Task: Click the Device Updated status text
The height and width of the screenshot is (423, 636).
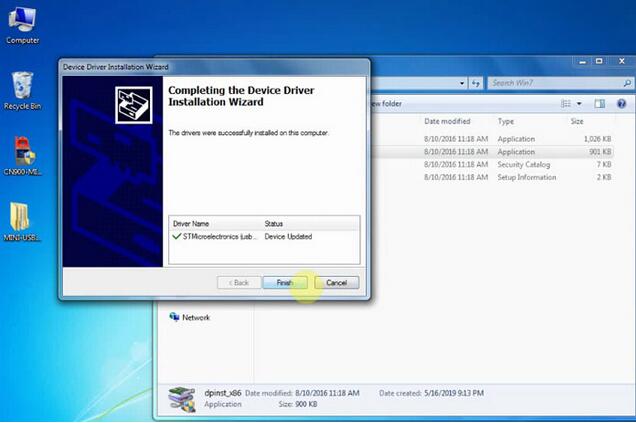Action: (288, 236)
